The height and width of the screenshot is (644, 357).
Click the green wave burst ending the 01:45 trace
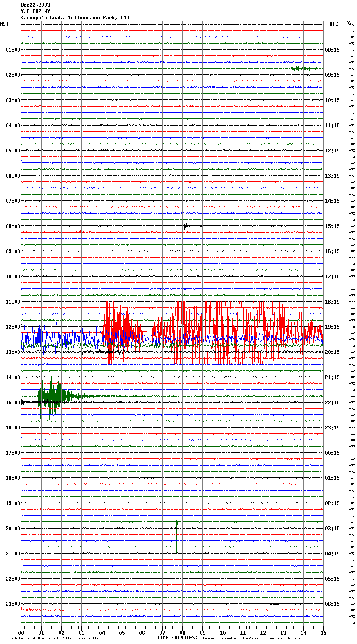(x=307, y=68)
